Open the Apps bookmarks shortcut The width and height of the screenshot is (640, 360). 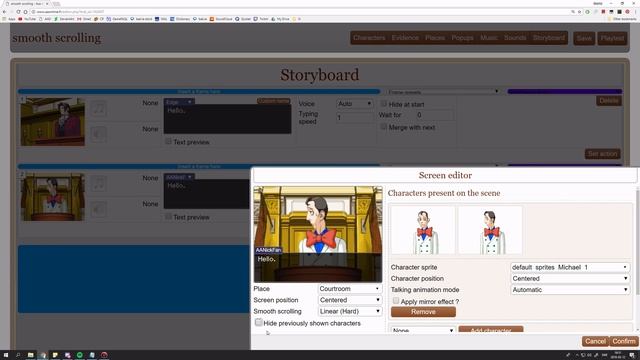[9, 19]
